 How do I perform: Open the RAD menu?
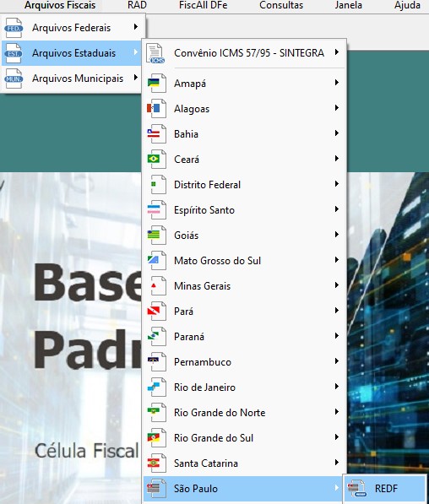tap(137, 5)
